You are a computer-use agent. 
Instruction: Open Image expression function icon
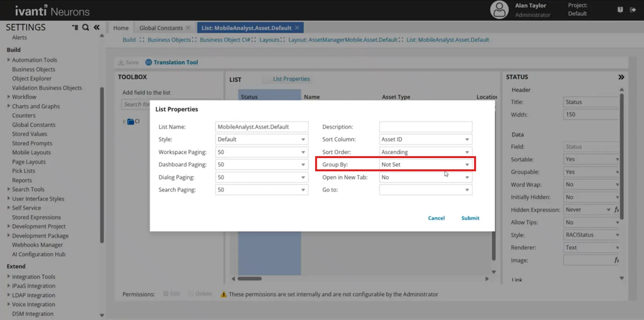point(616,260)
